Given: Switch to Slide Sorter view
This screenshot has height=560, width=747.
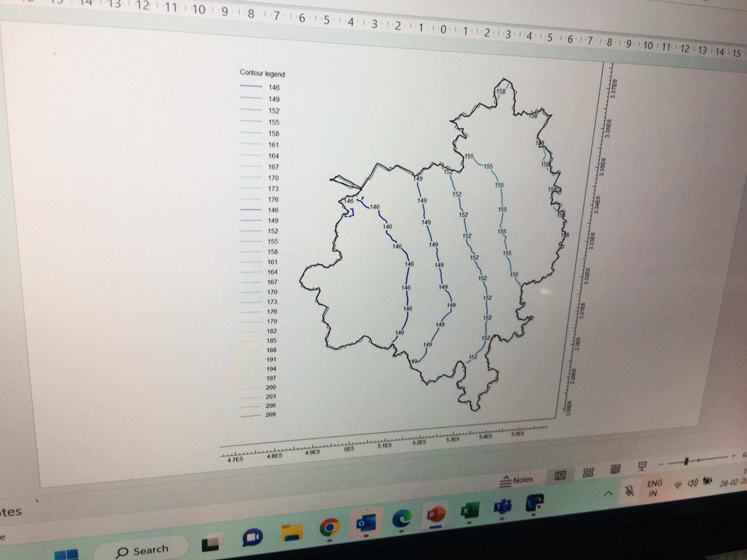Looking at the screenshot, I should [x=588, y=472].
